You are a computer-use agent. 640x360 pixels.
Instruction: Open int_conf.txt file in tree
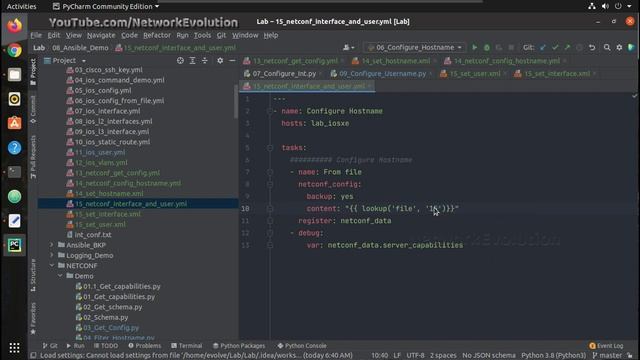coord(93,235)
